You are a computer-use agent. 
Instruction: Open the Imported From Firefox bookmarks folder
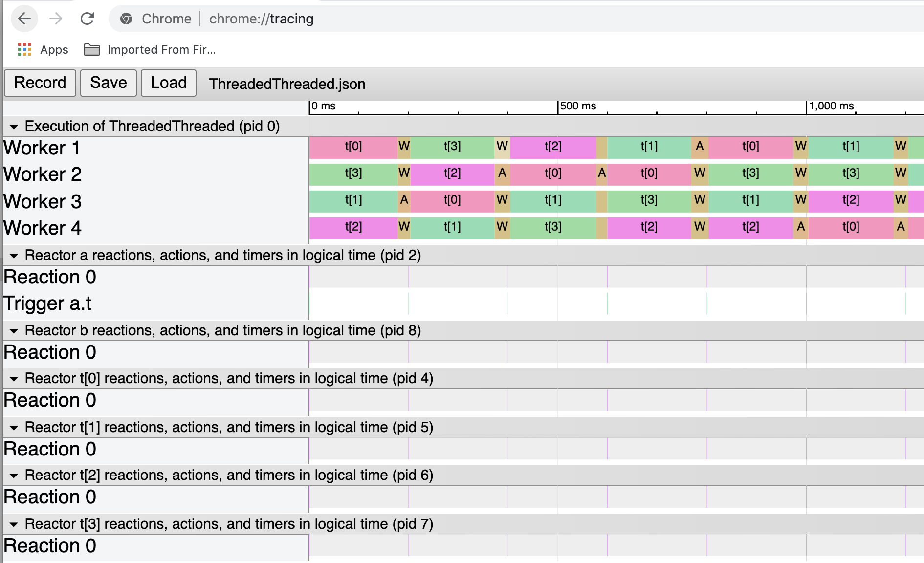(x=150, y=49)
